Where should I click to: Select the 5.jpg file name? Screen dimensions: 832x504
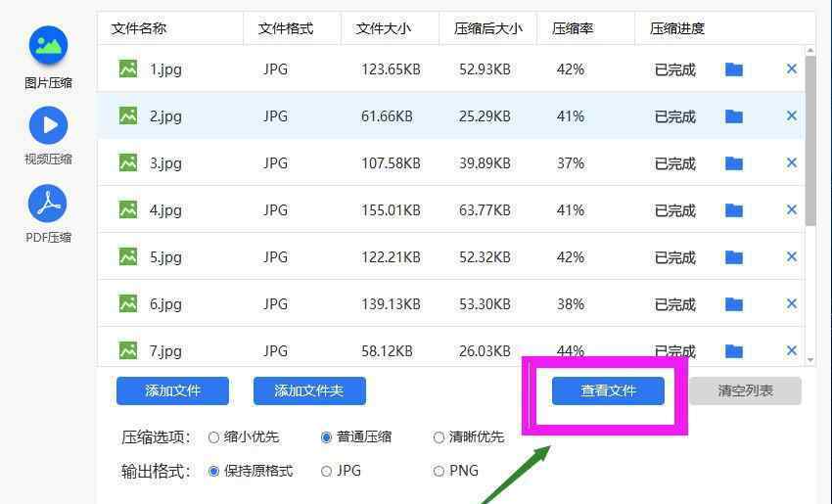click(165, 257)
